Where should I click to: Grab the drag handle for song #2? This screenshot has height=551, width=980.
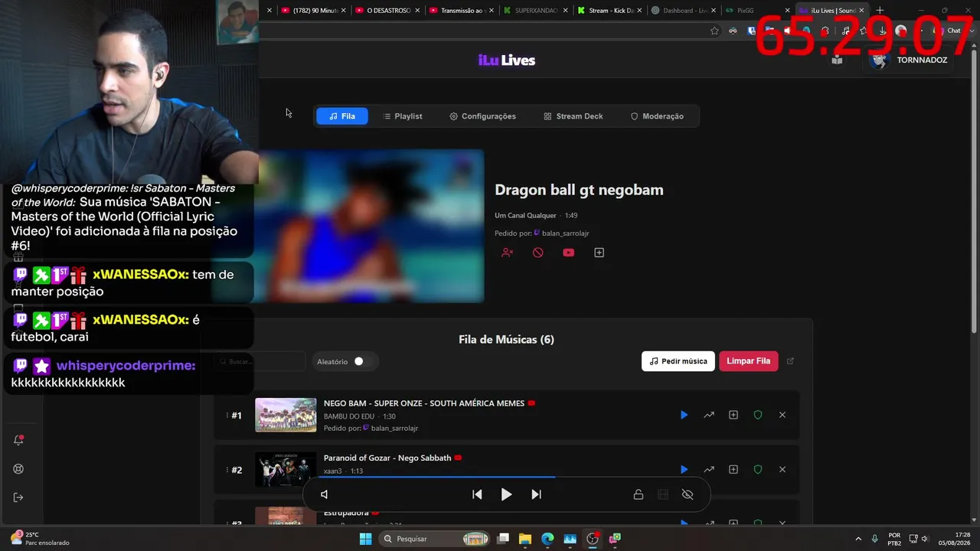(227, 469)
